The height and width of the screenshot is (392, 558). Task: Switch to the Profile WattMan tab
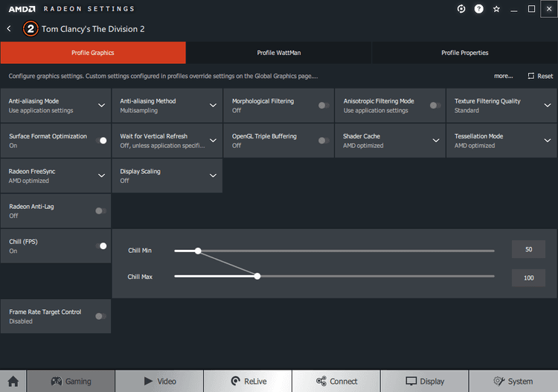tap(278, 53)
